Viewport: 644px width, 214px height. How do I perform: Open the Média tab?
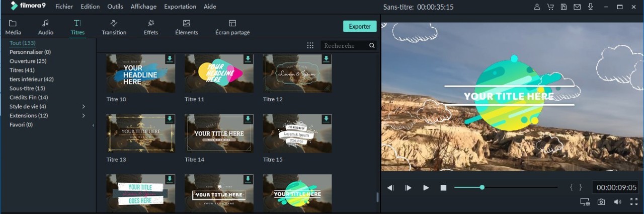[13, 27]
